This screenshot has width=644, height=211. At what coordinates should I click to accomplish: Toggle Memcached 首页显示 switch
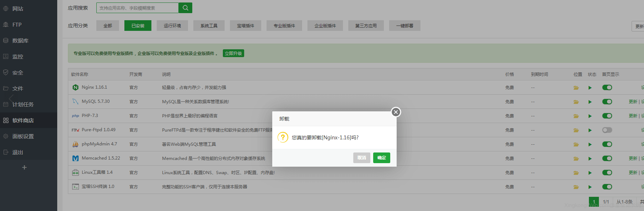(607, 159)
